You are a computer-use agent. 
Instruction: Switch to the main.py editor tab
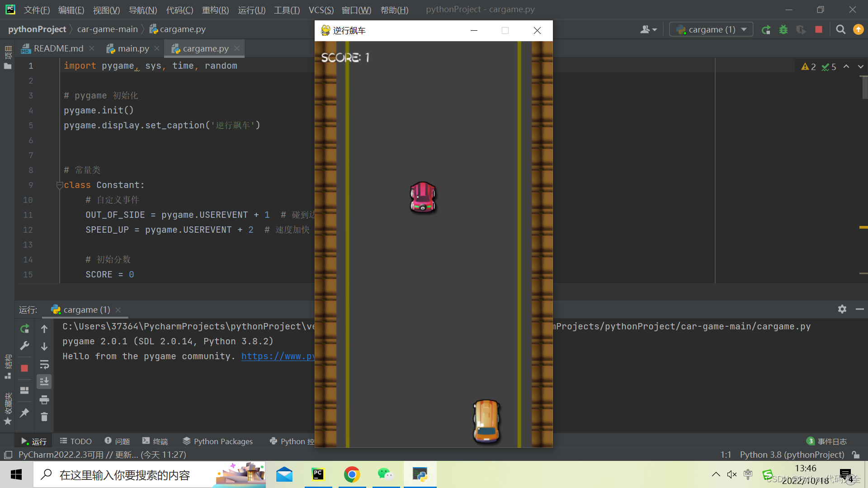click(x=133, y=49)
